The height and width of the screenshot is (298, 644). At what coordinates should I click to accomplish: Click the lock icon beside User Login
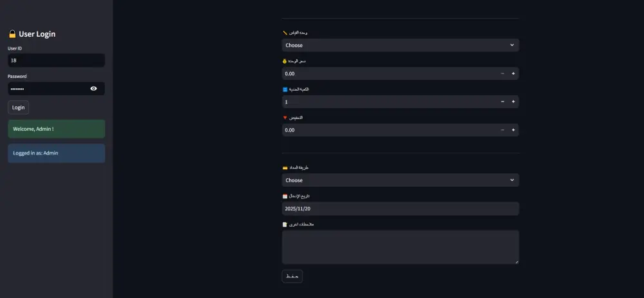(x=12, y=34)
